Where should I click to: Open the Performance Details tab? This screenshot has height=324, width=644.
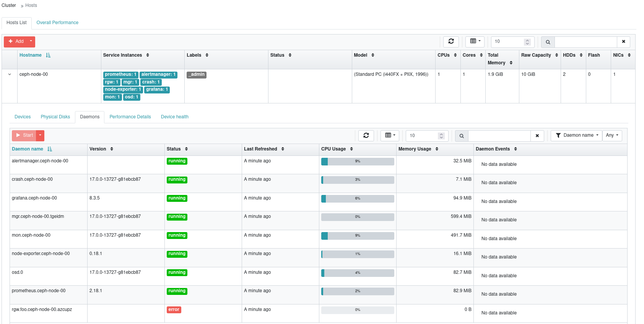tap(130, 117)
